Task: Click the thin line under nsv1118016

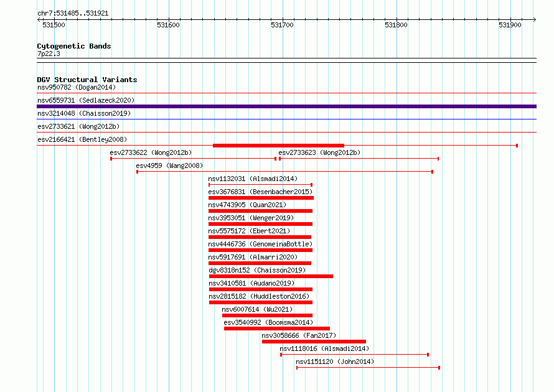Action: tap(354, 355)
